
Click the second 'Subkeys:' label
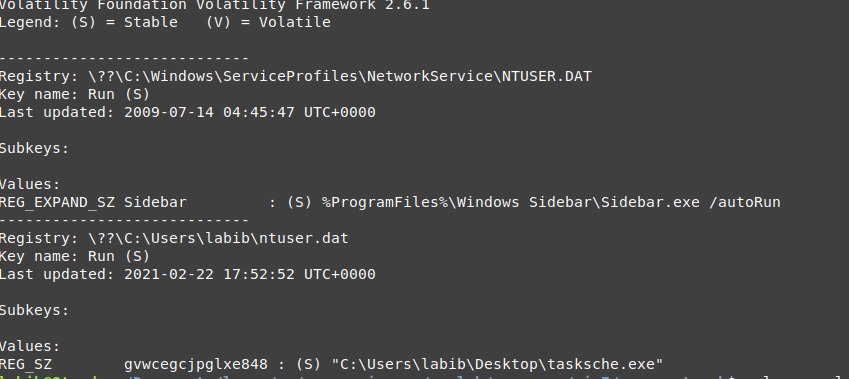click(x=35, y=310)
